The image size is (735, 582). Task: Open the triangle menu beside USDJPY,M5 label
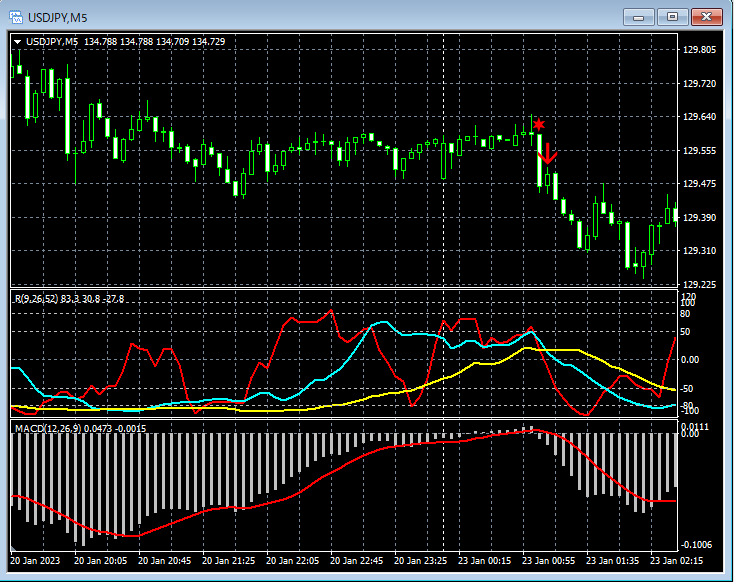[17, 41]
